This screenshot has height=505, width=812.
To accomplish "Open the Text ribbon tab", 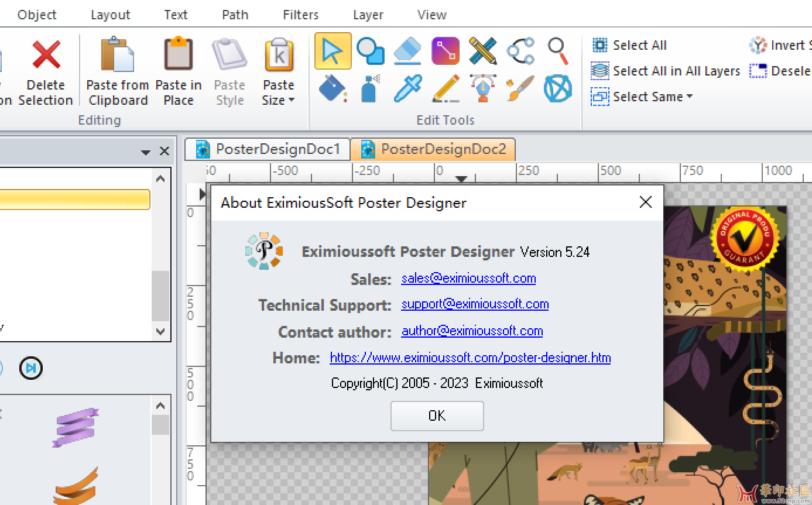I will pos(176,15).
